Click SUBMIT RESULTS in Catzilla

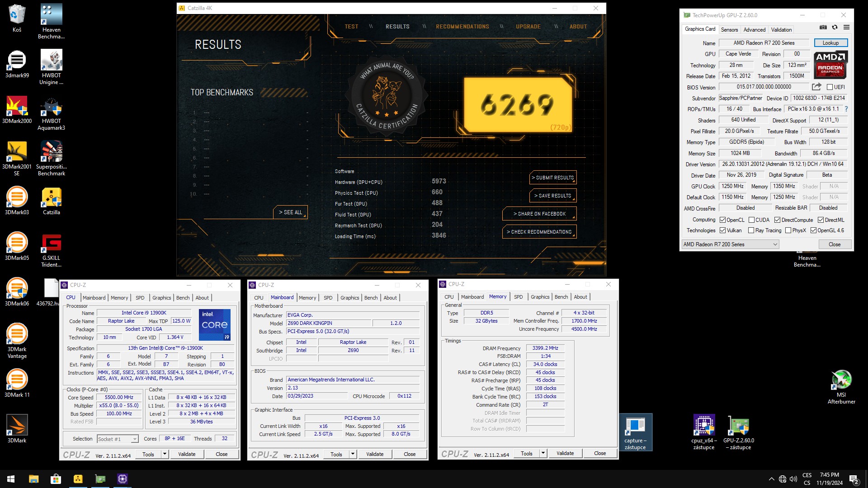pyautogui.click(x=553, y=178)
